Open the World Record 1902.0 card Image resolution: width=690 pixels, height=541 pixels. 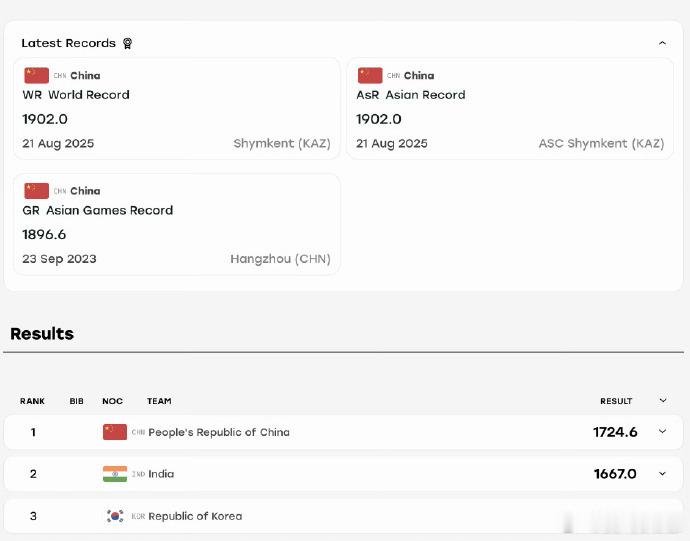pos(177,109)
